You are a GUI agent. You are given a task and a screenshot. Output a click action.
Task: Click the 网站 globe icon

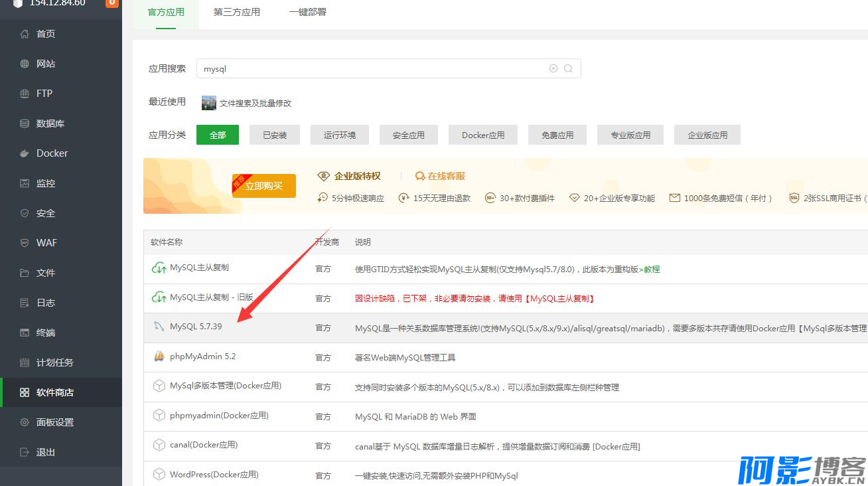25,64
